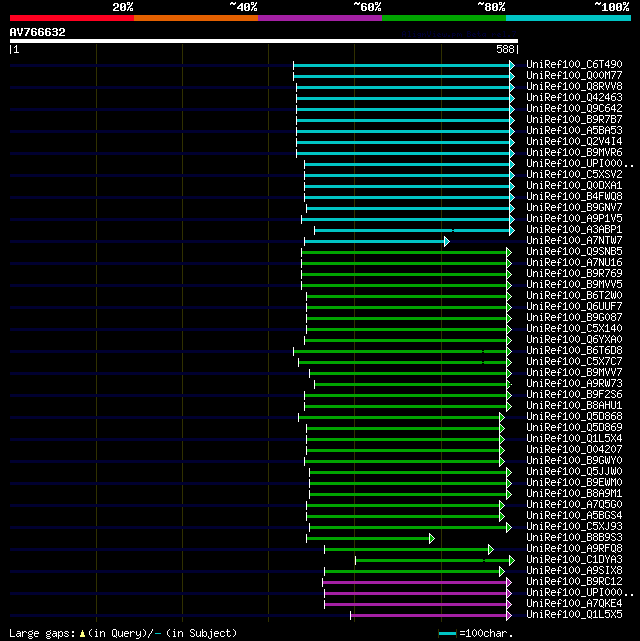Click the arrowhead ending the C6T490 alignment
Viewport: 640px width, 641px height.
512,65
